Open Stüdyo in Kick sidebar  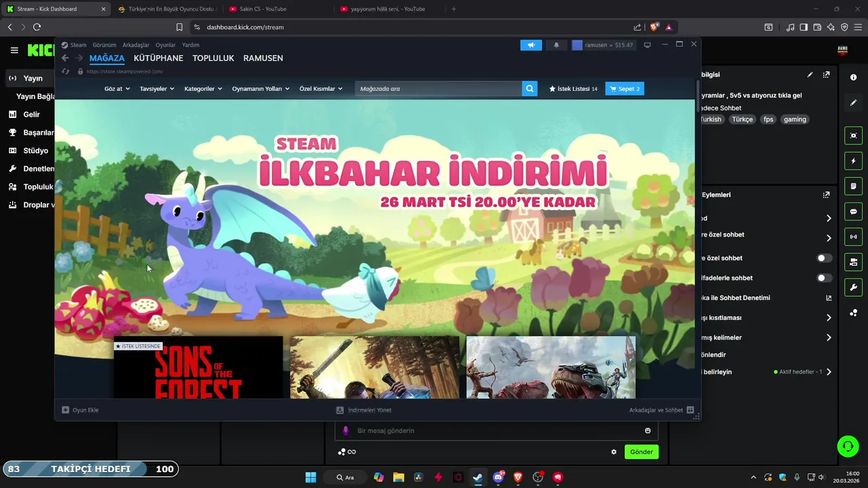click(28, 150)
